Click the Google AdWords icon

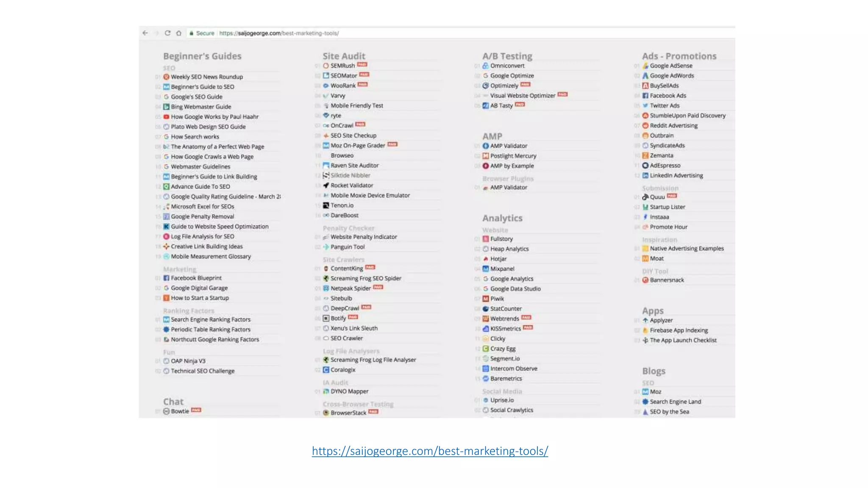(x=645, y=75)
